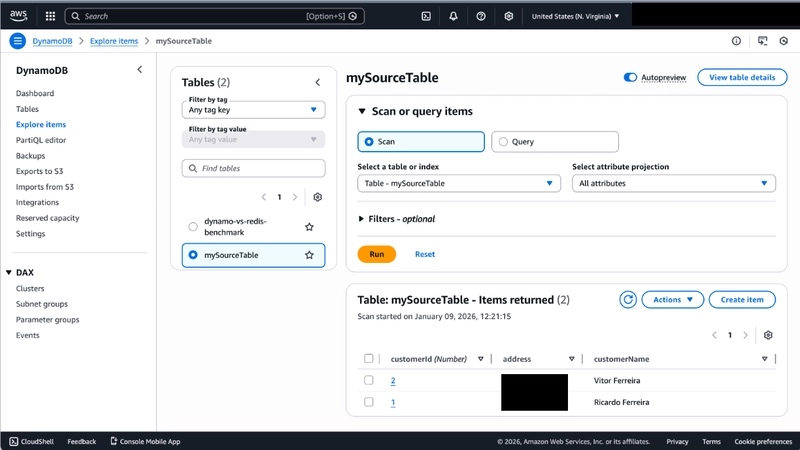Open items table preferences gear
The height and width of the screenshot is (450, 800).
[x=768, y=335]
